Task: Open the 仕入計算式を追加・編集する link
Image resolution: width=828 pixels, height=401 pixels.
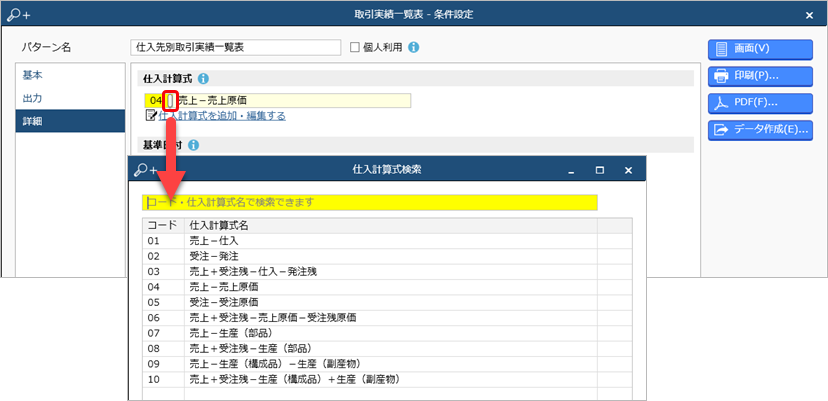Action: (222, 116)
